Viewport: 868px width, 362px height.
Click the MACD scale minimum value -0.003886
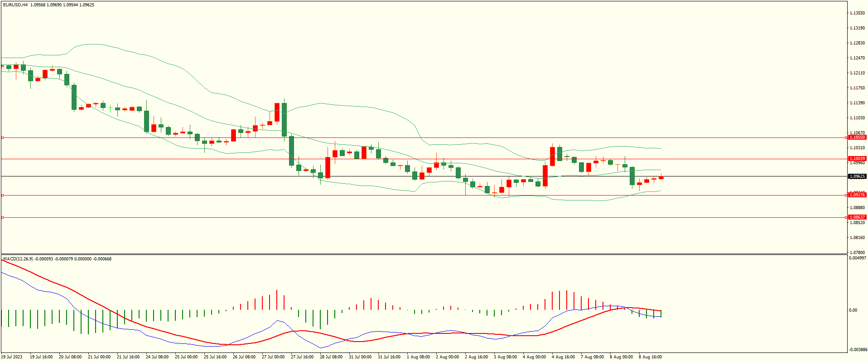[x=858, y=350]
